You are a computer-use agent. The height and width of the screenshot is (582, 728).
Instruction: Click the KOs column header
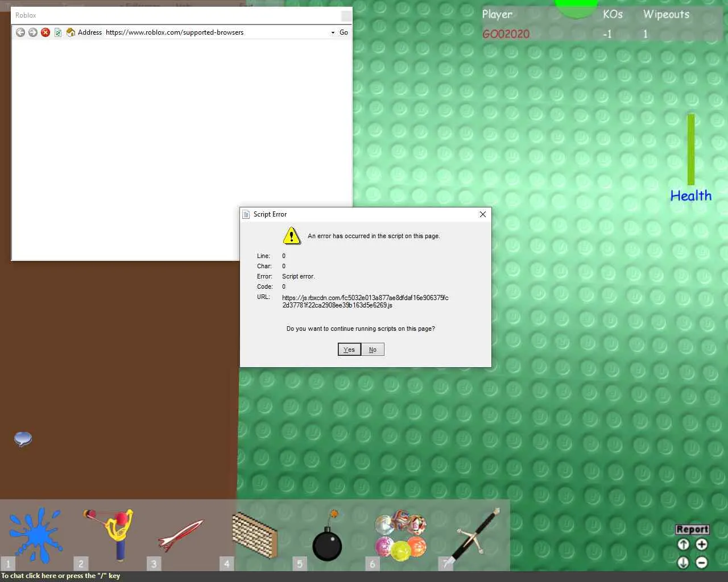click(x=613, y=14)
